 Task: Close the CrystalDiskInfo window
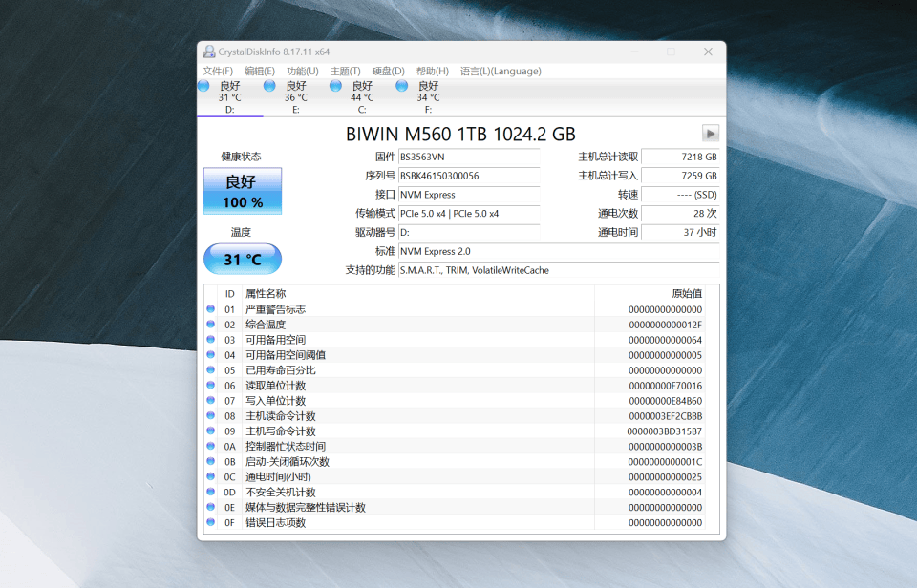tap(708, 52)
